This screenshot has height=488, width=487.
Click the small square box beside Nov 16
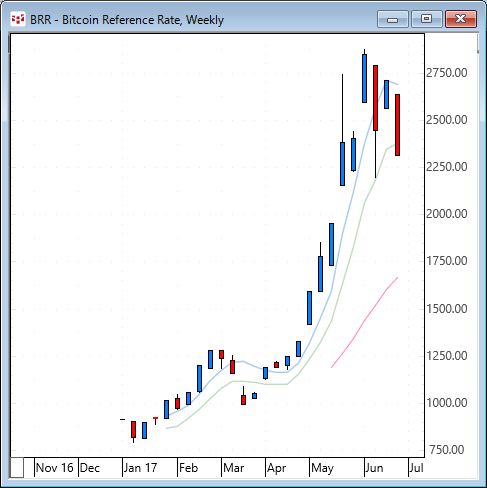(17, 468)
